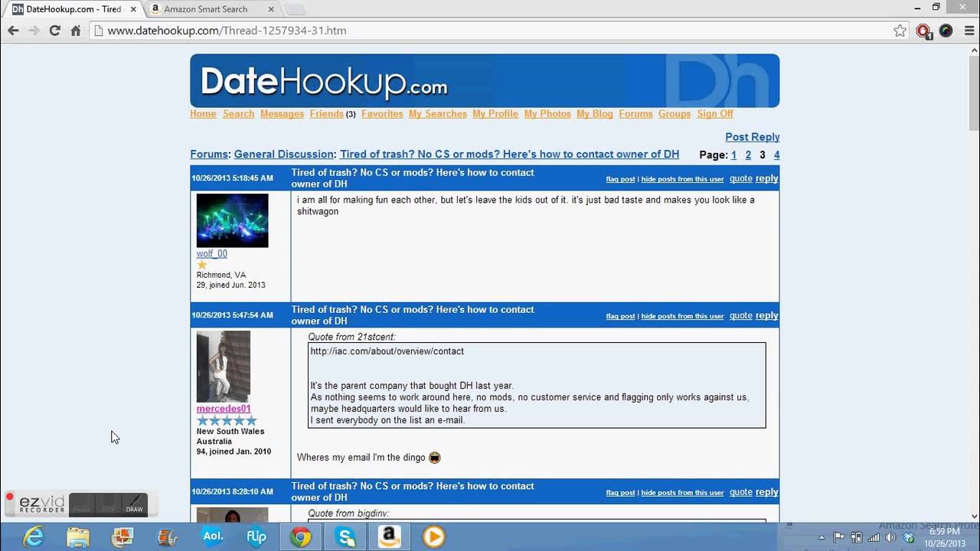Open the mercedes01 username link
Image resolution: width=980 pixels, height=551 pixels.
coord(224,409)
